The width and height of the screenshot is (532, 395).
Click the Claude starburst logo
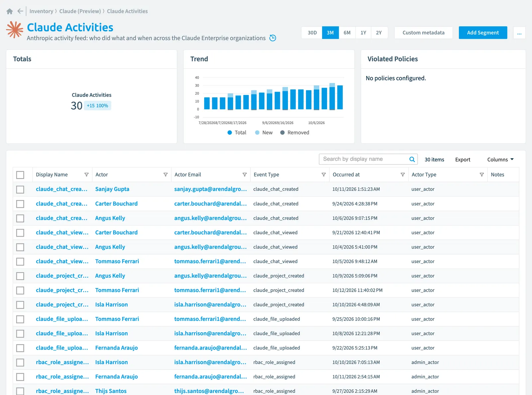(15, 30)
